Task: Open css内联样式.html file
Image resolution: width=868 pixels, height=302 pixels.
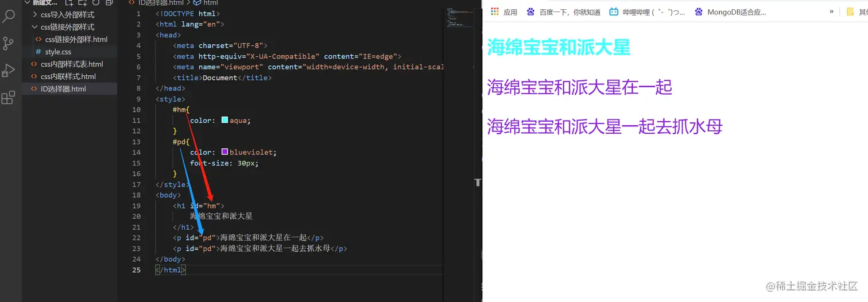Action: (69, 76)
